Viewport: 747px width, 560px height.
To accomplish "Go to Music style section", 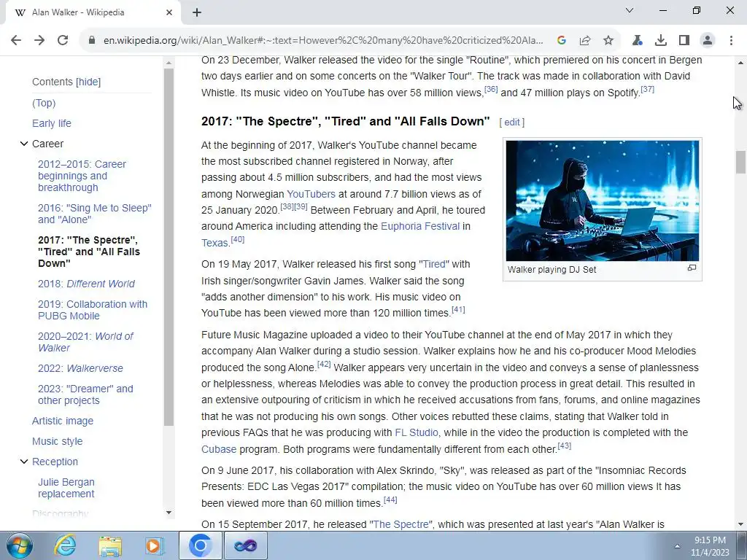I will click(x=57, y=441).
